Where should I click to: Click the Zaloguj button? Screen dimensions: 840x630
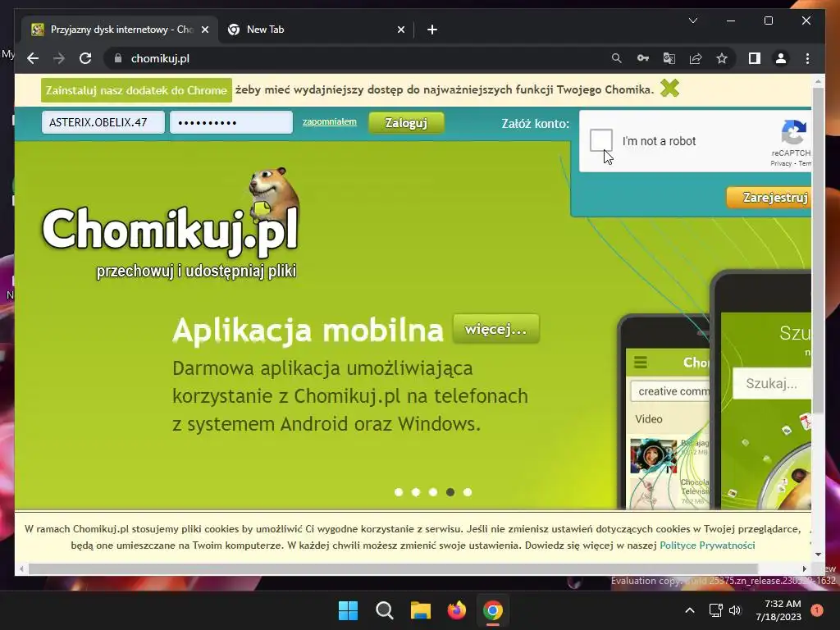(406, 123)
